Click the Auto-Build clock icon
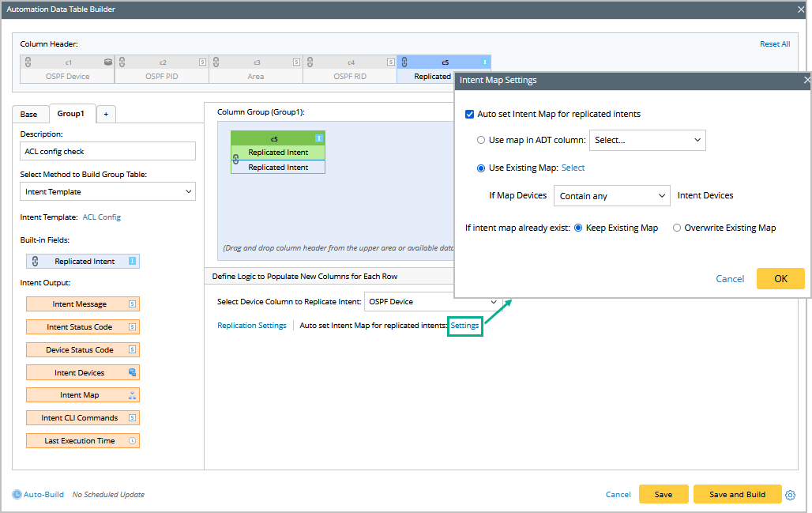The width and height of the screenshot is (812, 513). pos(17,495)
